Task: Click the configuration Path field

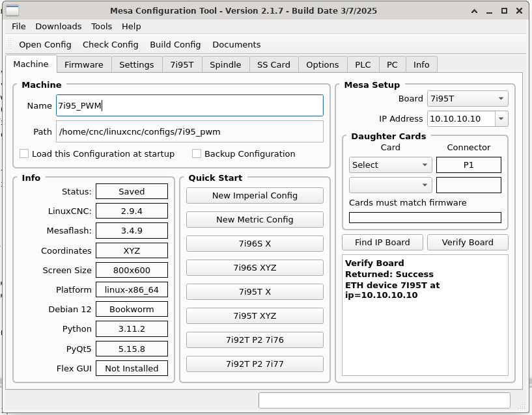Action: click(x=189, y=131)
